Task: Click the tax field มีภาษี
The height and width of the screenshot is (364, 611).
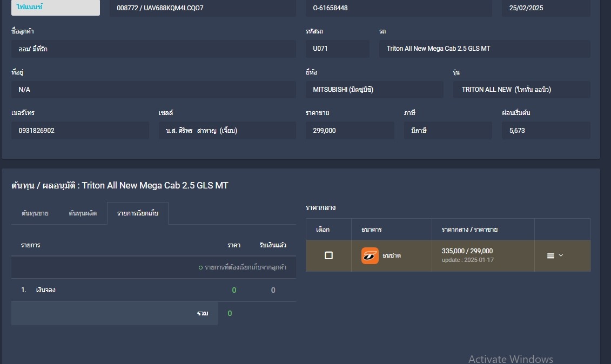Action: [x=448, y=131]
